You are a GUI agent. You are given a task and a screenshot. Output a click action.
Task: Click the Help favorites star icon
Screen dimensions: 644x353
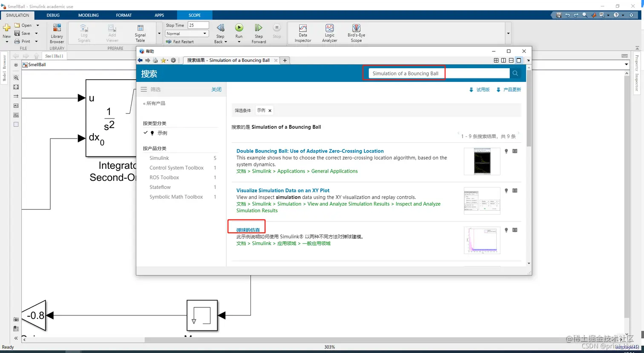[163, 60]
